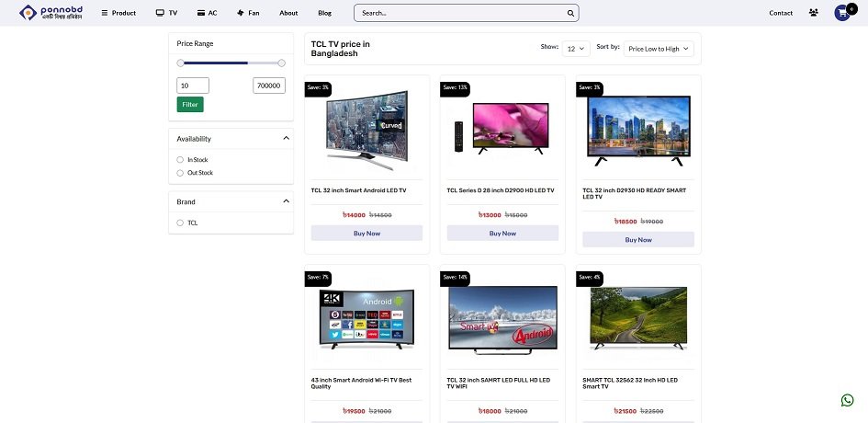The image size is (868, 423).
Task: Open TCL Series D 28 inch D2900 title
Action: click(x=501, y=190)
